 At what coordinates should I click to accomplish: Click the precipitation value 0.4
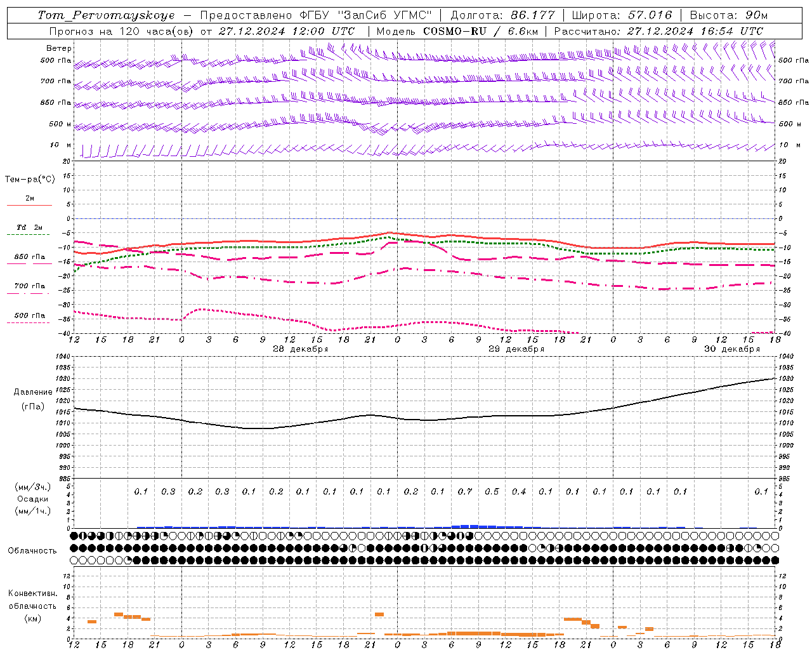pos(519,491)
